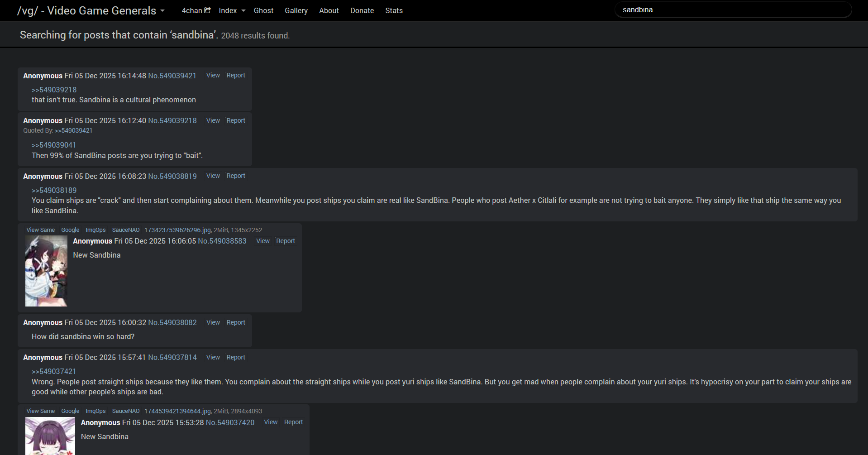Open the About page
Screen dimensions: 868x455
[x=329, y=10]
